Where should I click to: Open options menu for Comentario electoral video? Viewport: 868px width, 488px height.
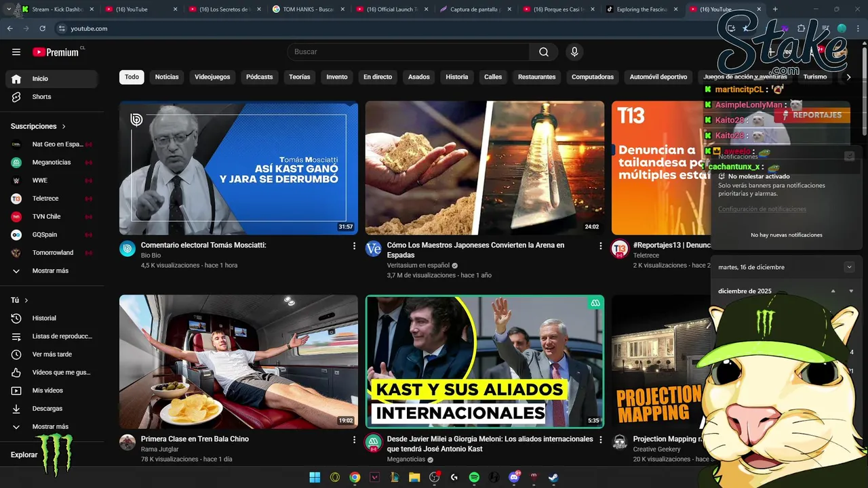354,246
